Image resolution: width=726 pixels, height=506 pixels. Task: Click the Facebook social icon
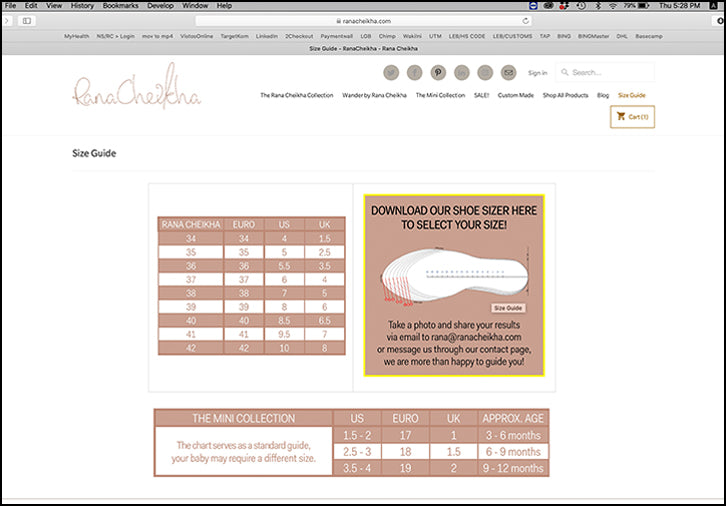[x=414, y=72]
